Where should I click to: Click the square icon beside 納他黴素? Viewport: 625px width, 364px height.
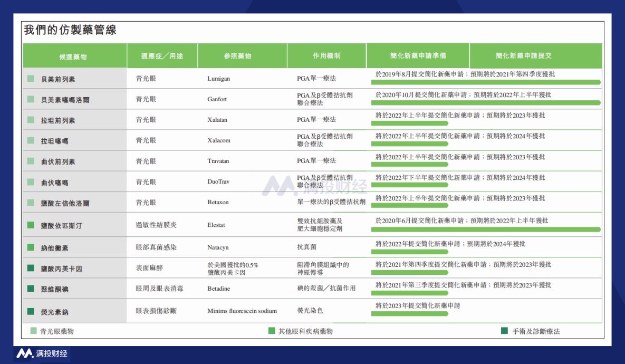pyautogui.click(x=31, y=247)
